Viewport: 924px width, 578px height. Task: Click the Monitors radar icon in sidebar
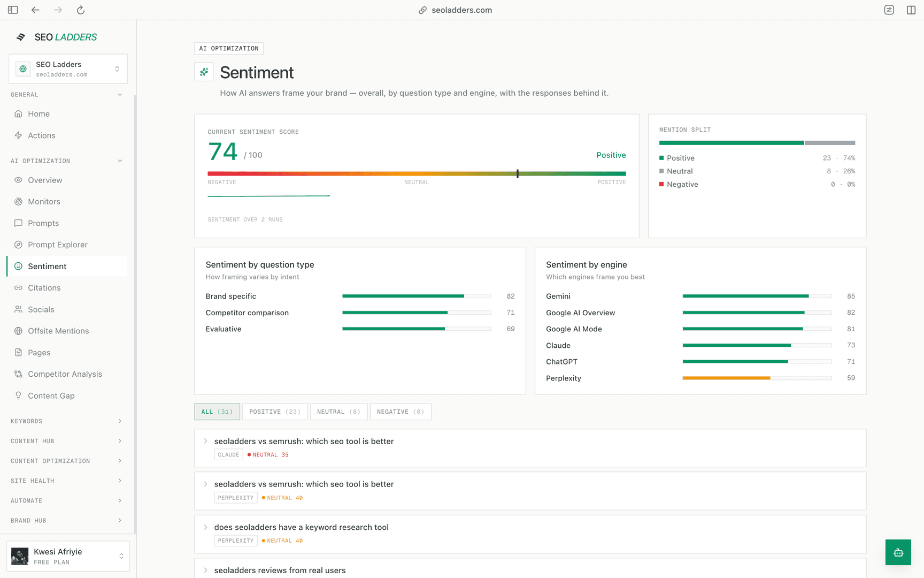pyautogui.click(x=18, y=202)
